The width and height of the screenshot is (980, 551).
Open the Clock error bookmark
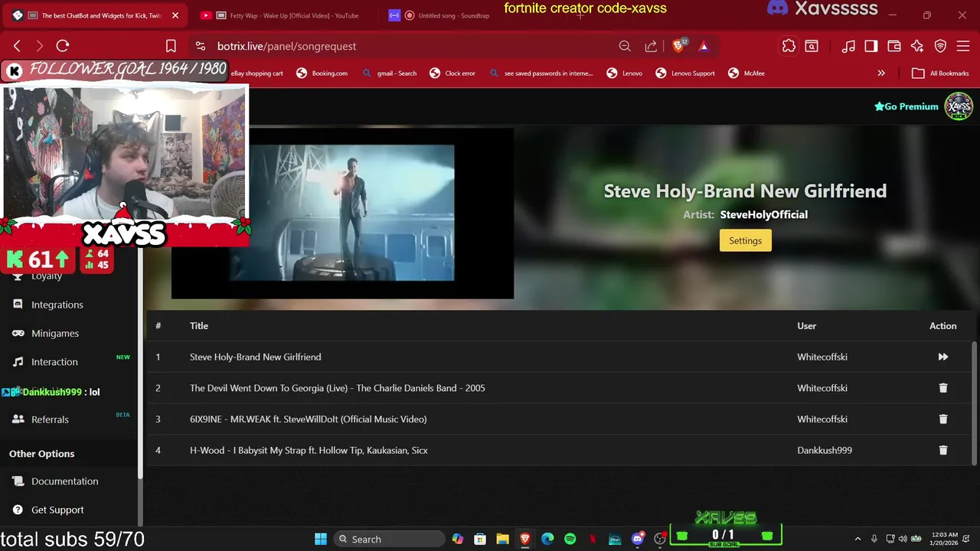click(x=452, y=73)
